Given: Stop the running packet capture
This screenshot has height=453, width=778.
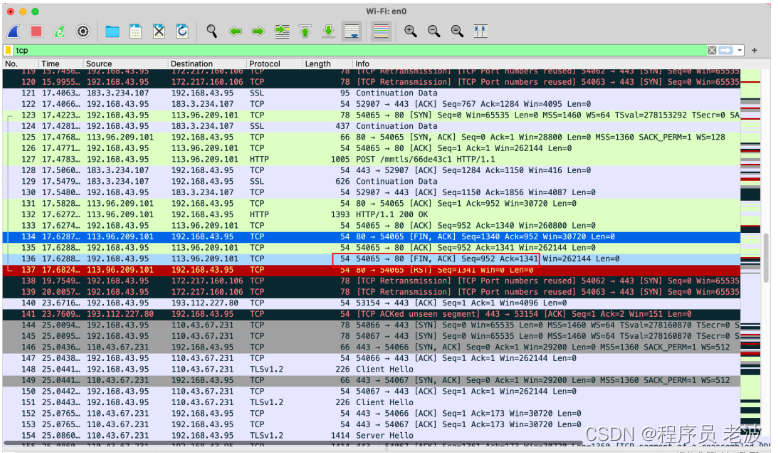Looking at the screenshot, I should click(36, 32).
